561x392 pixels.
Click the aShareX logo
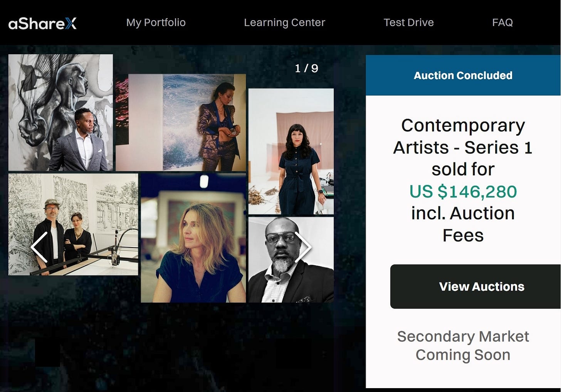point(42,24)
